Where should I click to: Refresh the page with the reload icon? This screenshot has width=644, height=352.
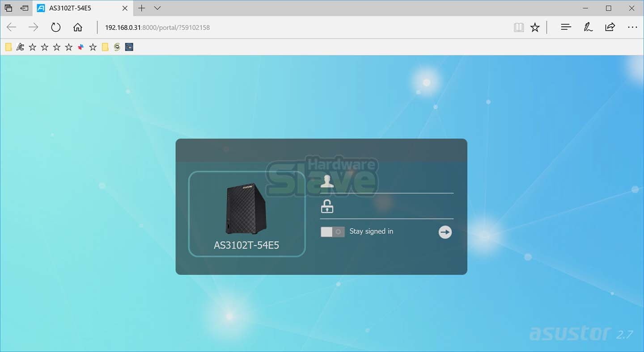[55, 27]
